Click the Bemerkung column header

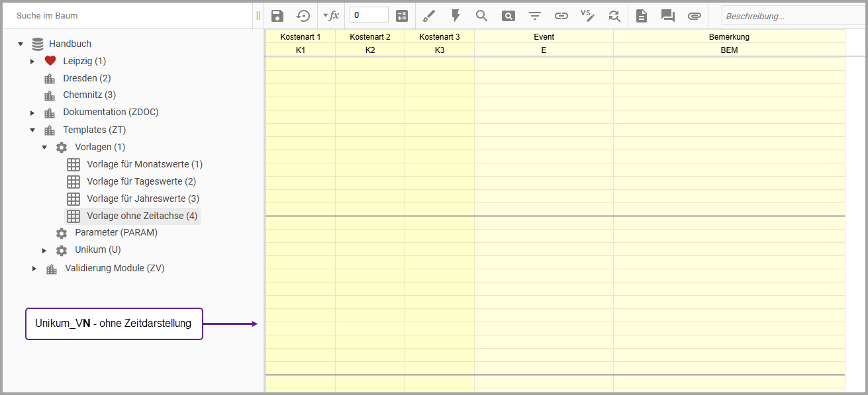tap(728, 37)
